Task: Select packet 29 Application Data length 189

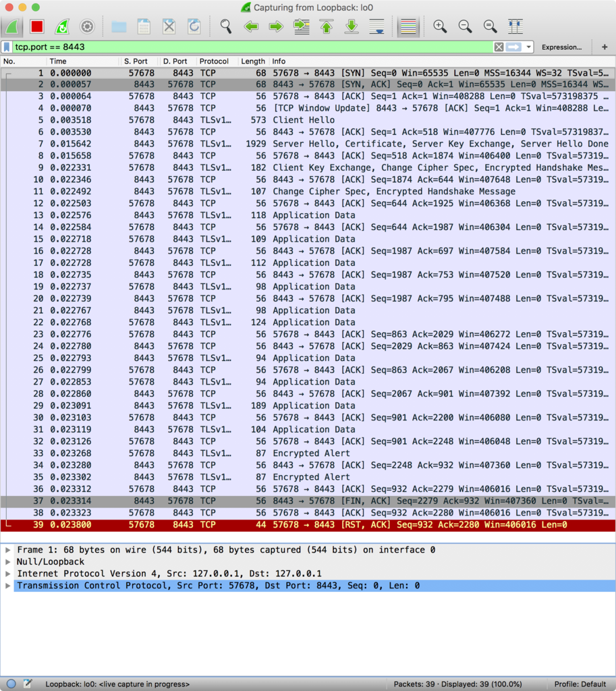Action: [x=308, y=406]
